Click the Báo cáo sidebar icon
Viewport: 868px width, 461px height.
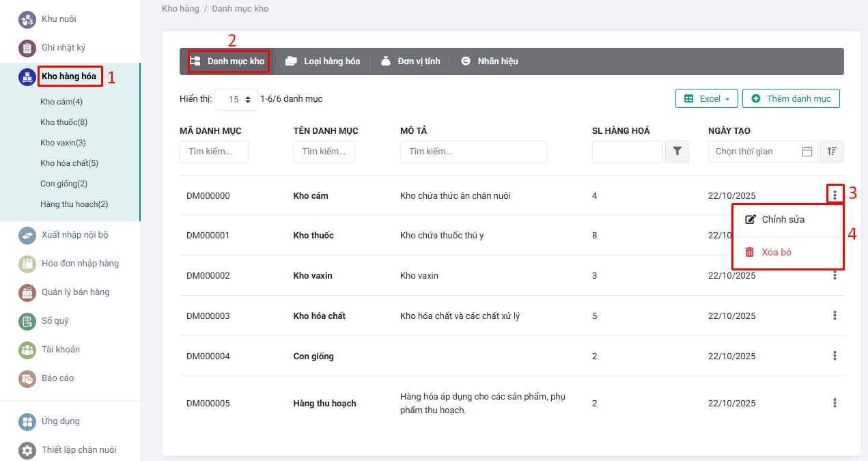click(27, 378)
